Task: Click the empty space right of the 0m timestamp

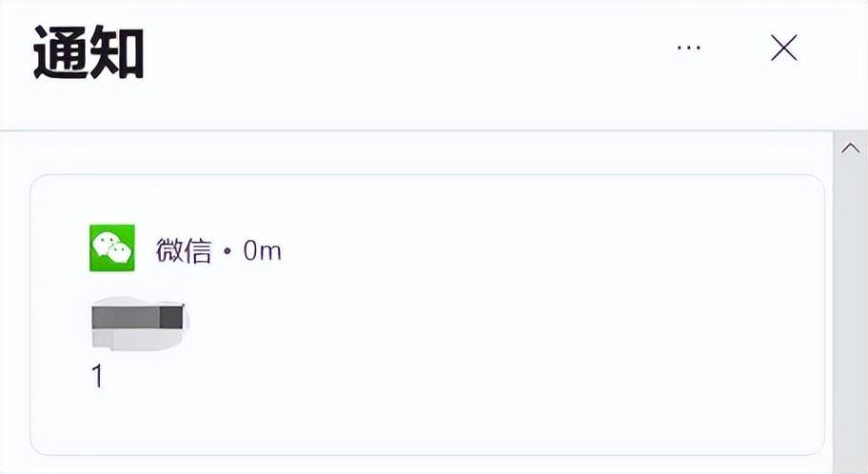Action: tap(523, 251)
